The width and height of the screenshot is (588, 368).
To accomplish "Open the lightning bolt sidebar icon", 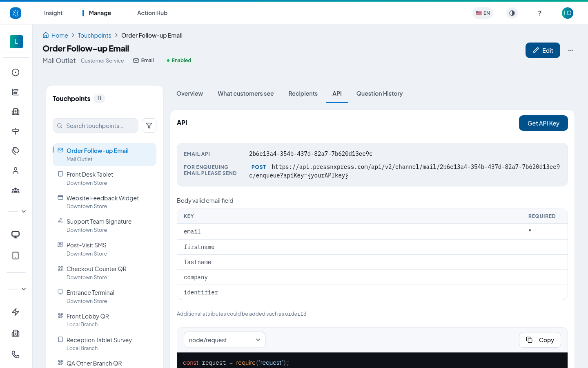I will tap(16, 312).
